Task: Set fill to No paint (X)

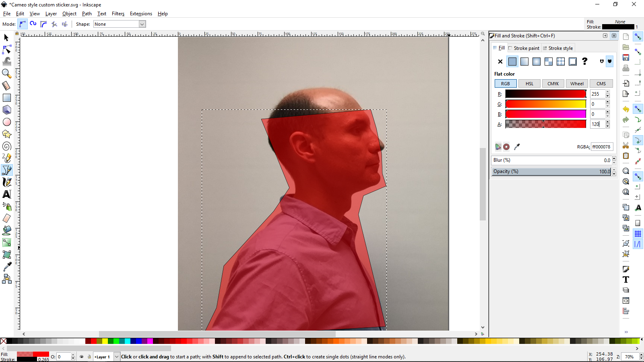Action: (x=500, y=62)
